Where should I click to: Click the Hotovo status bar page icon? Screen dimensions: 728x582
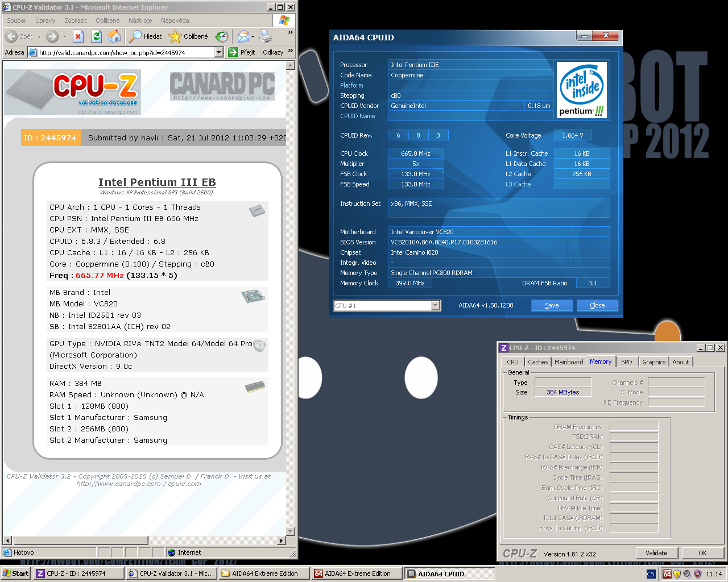pos(7,552)
